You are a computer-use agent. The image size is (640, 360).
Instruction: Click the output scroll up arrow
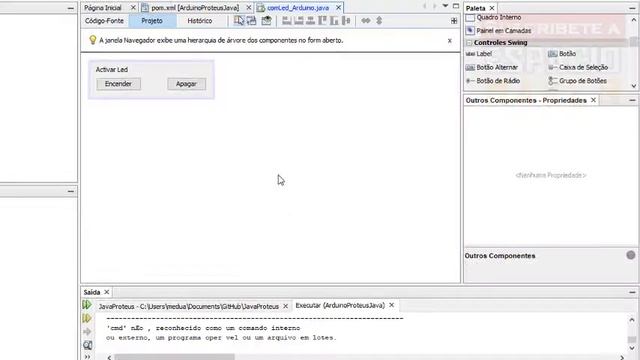(632, 320)
